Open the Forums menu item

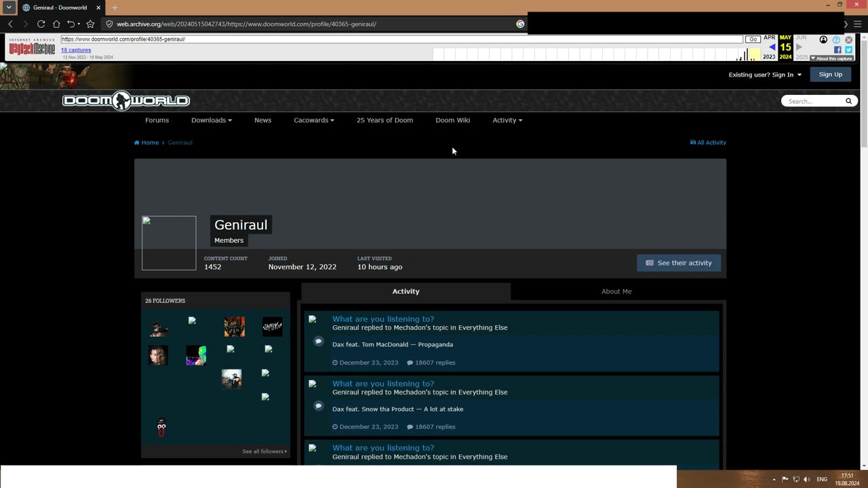(x=157, y=120)
